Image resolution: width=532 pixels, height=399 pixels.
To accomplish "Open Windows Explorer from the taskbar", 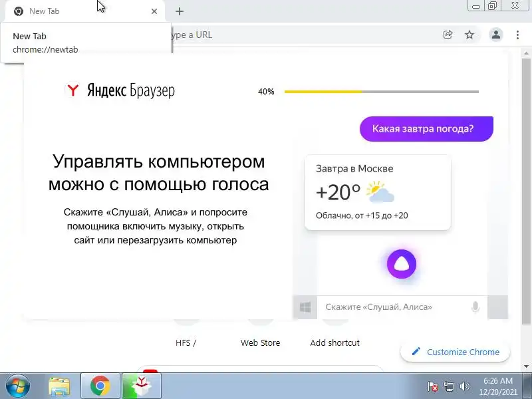I will (59, 386).
